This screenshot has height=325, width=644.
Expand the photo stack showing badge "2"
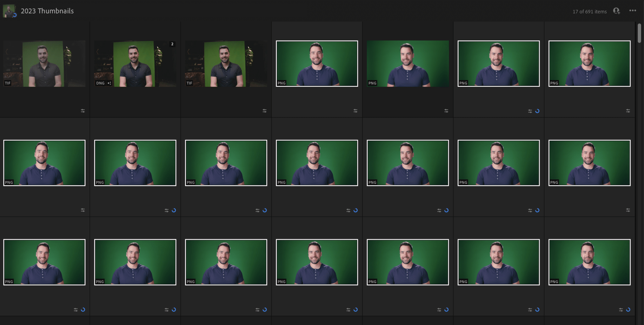(x=172, y=44)
